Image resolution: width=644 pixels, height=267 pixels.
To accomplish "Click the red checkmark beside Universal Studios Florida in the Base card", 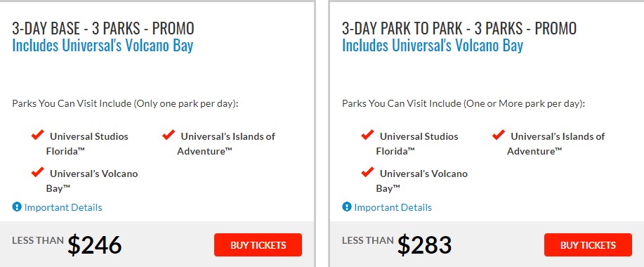I will pyautogui.click(x=38, y=135).
